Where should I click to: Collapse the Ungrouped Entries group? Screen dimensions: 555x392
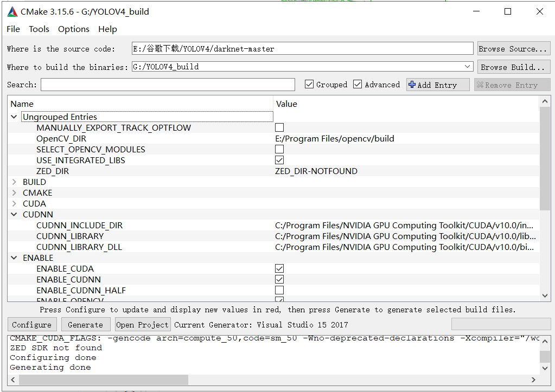tap(14, 117)
